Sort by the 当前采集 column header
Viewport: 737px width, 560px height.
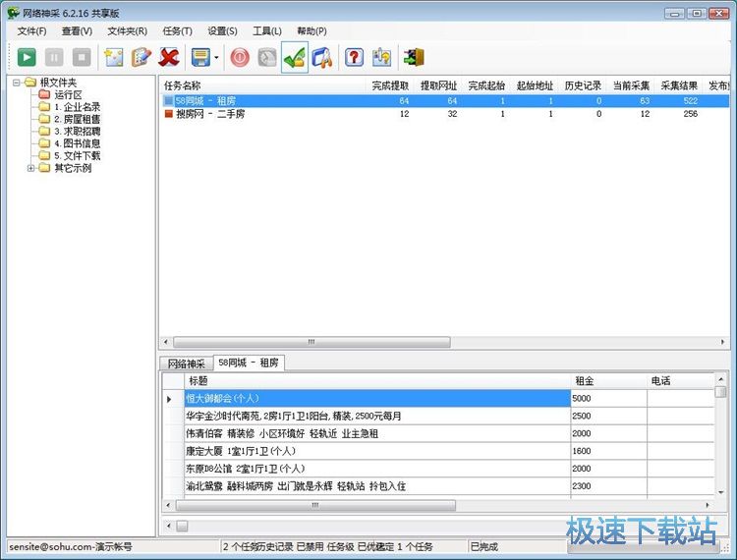(x=631, y=85)
